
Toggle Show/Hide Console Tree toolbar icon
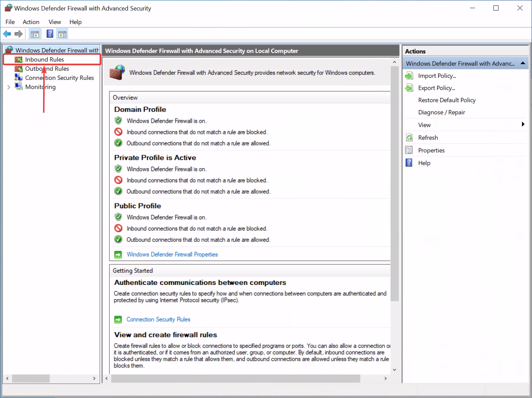35,34
